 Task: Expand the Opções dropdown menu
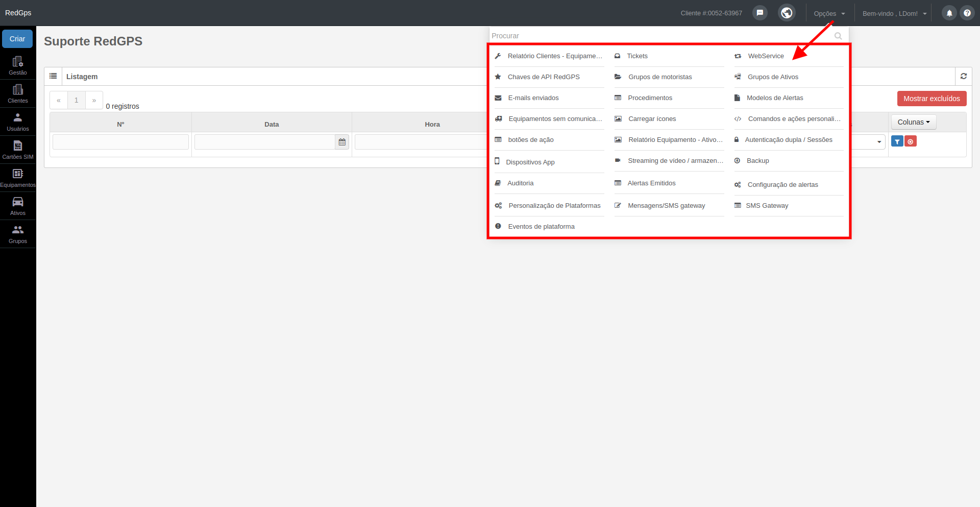pyautogui.click(x=829, y=14)
